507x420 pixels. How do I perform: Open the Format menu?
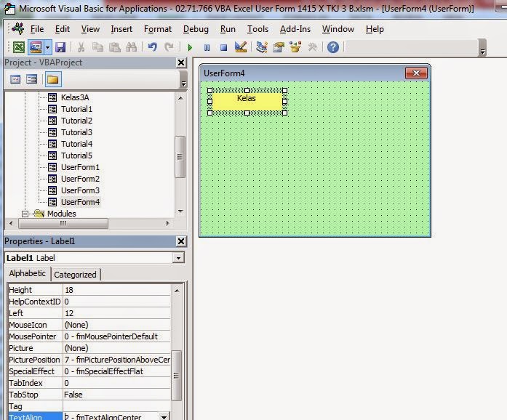[157, 29]
